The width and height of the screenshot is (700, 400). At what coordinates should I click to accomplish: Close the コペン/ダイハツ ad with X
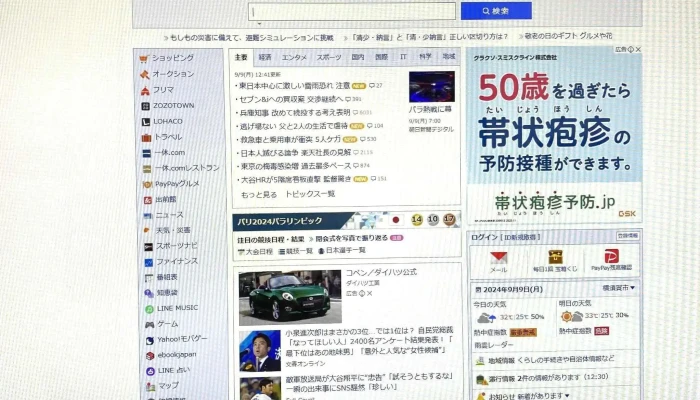370,293
